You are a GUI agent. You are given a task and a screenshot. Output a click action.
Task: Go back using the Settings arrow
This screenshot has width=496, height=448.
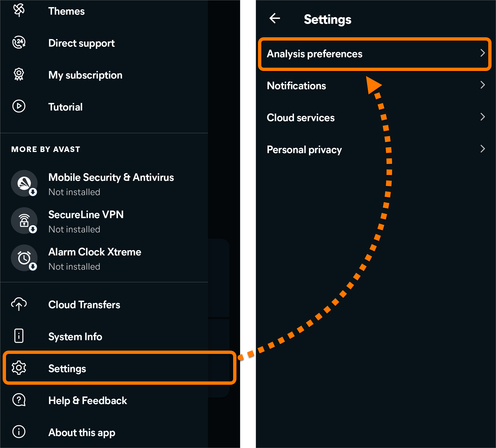click(275, 18)
